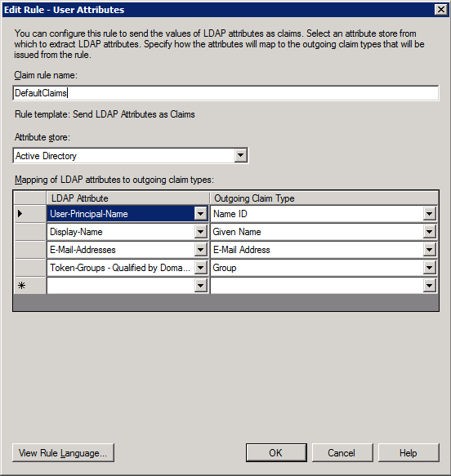
Task: Open Help for this dialog
Action: click(x=409, y=452)
